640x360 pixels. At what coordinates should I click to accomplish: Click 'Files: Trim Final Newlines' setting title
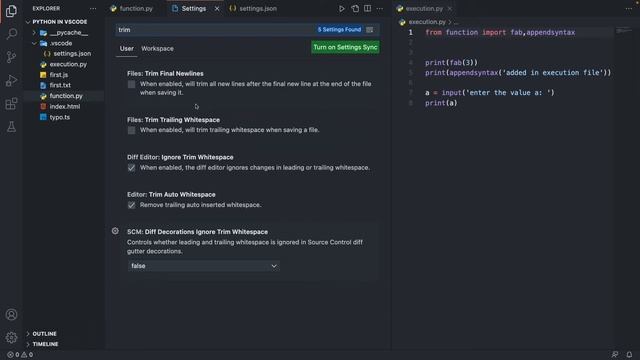[x=165, y=74]
